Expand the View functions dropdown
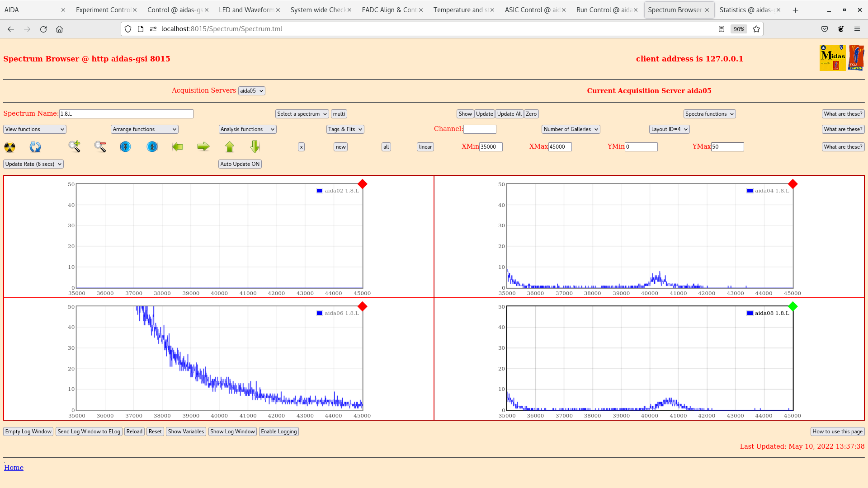This screenshot has height=488, width=868. pyautogui.click(x=35, y=129)
